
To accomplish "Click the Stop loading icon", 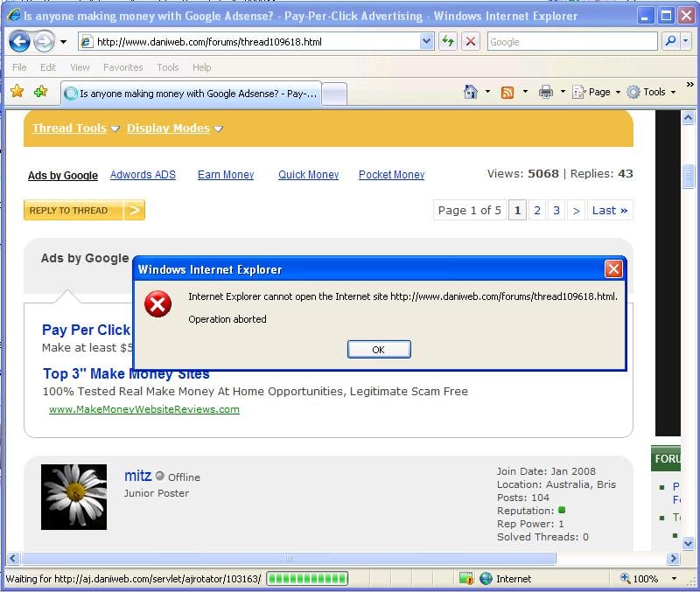I will 471,42.
